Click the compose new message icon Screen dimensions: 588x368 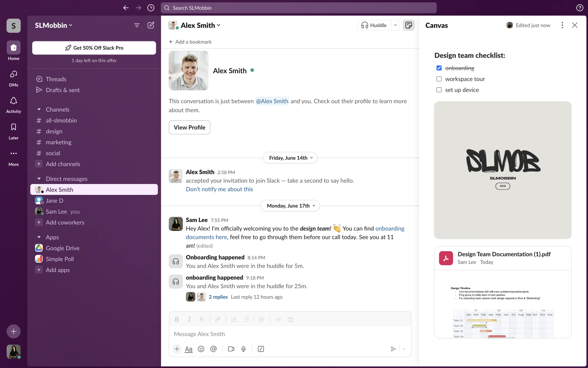[x=151, y=25]
